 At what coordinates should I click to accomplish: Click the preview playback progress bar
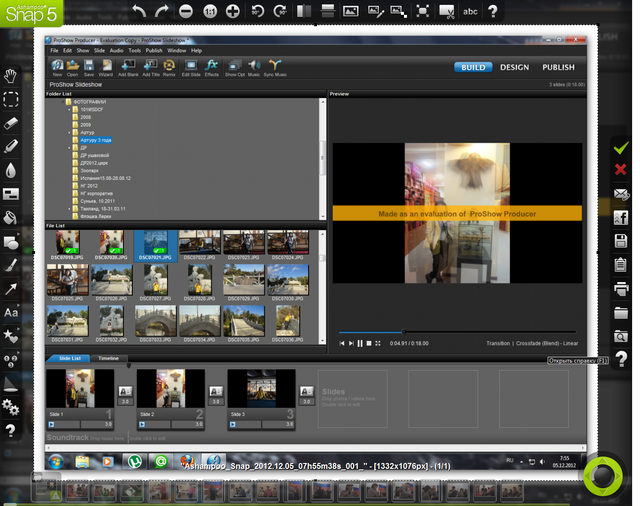click(457, 332)
